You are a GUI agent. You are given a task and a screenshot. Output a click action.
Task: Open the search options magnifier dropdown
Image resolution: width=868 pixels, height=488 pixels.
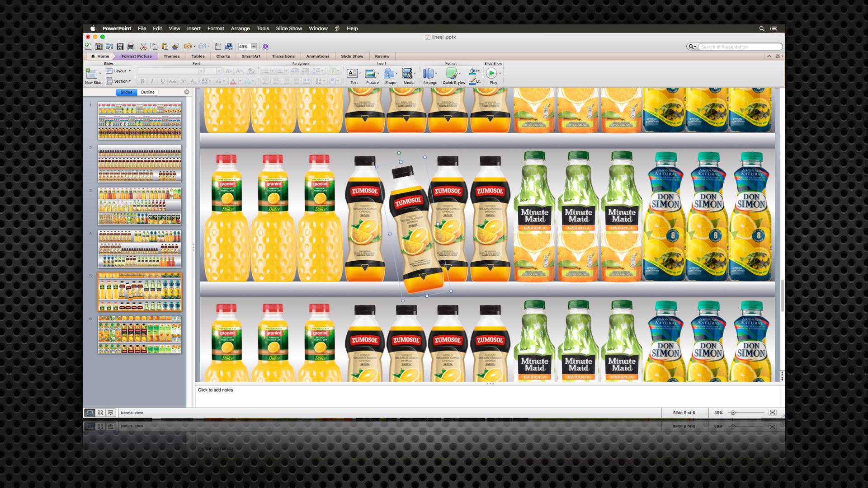click(x=692, y=47)
